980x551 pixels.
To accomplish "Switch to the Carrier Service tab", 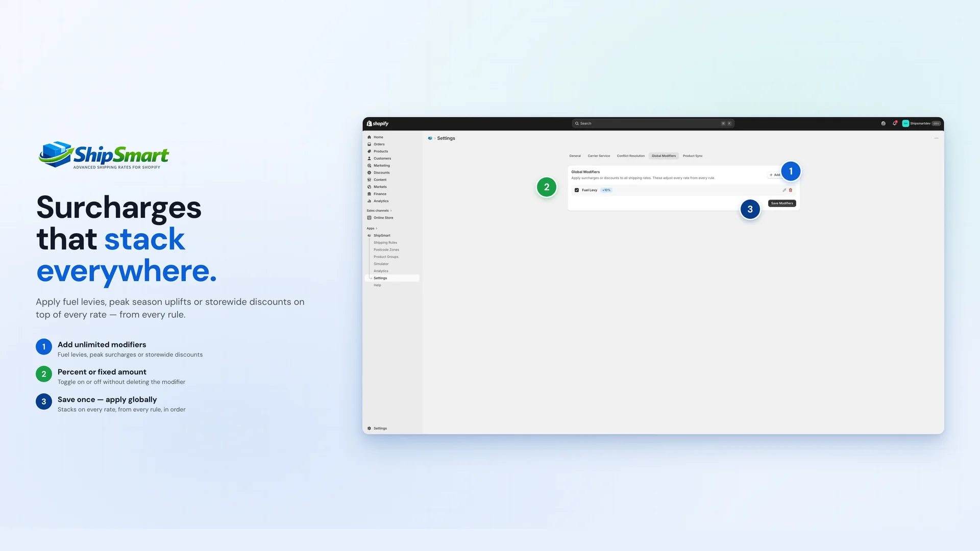I will coord(599,156).
